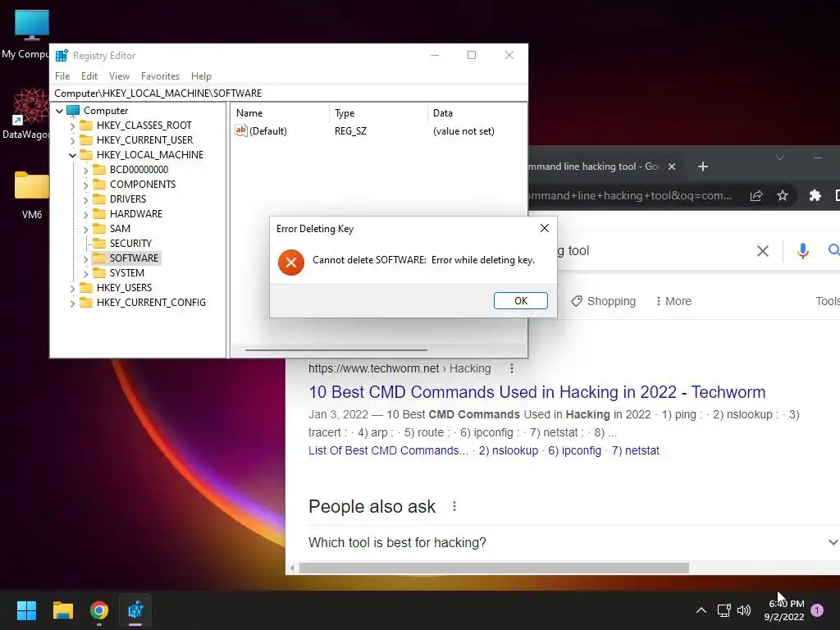Expand HKEY_CURRENT_CONFIG tree node
This screenshot has height=630, width=840.
tap(72, 303)
